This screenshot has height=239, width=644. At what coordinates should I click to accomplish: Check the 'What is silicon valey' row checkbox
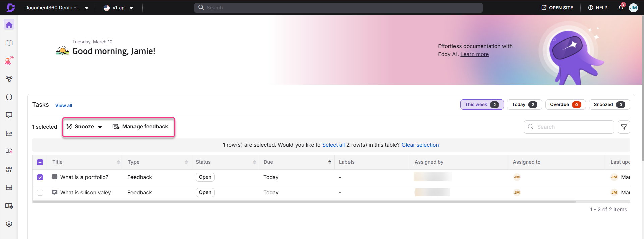(40, 193)
